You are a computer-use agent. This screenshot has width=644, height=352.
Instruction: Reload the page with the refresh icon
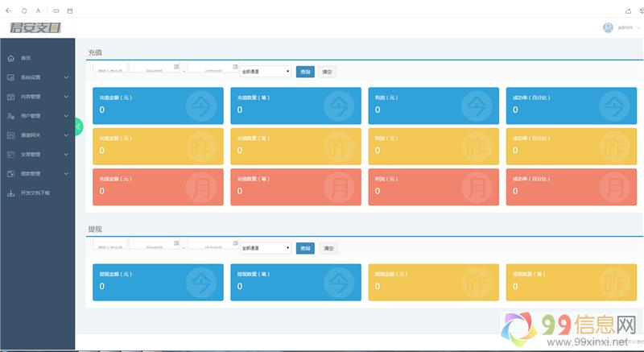23,10
